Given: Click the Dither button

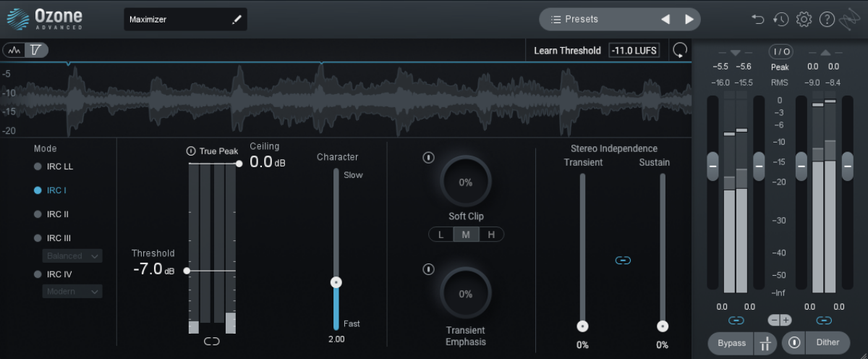Looking at the screenshot, I should (x=827, y=343).
